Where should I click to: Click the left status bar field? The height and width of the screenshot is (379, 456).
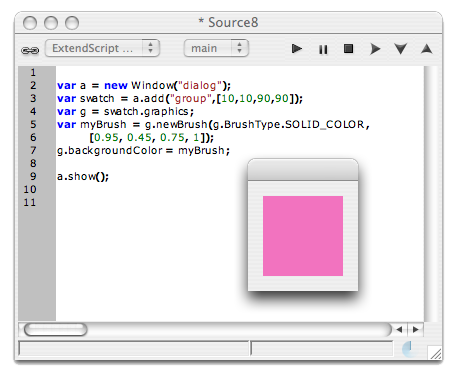[x=134, y=349]
